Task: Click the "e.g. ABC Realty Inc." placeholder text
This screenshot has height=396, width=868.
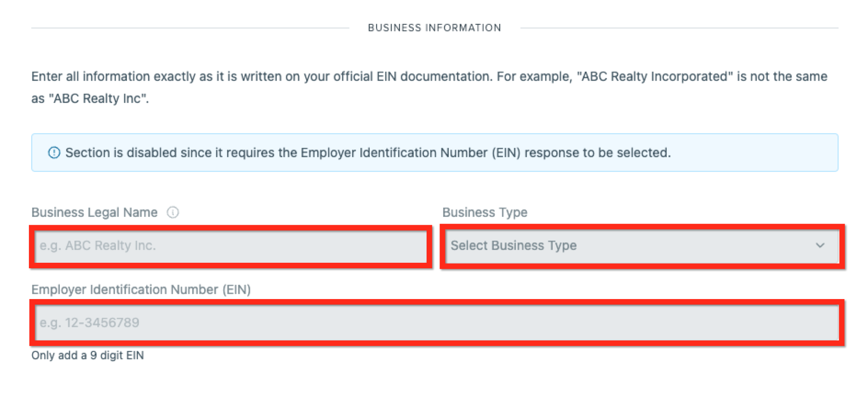Action: point(97,246)
